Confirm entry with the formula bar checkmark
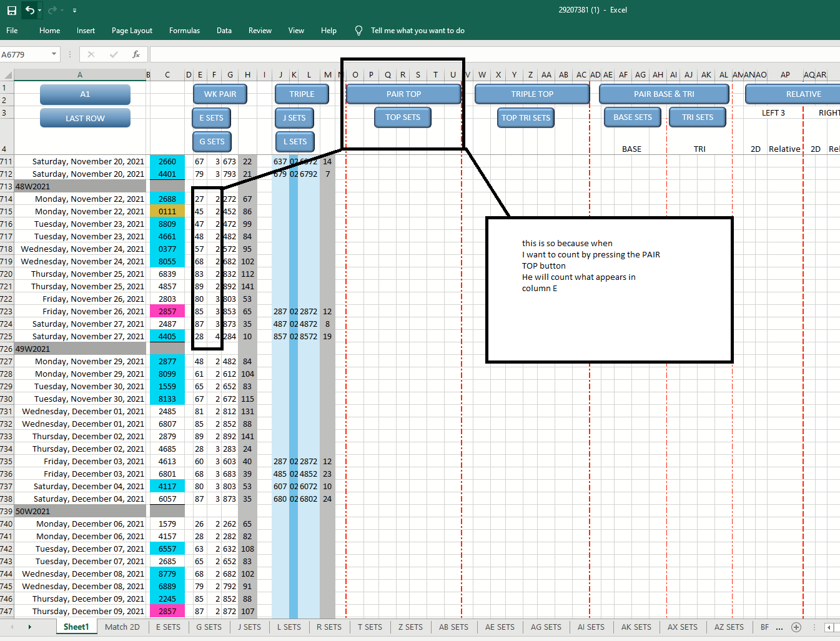 [114, 54]
